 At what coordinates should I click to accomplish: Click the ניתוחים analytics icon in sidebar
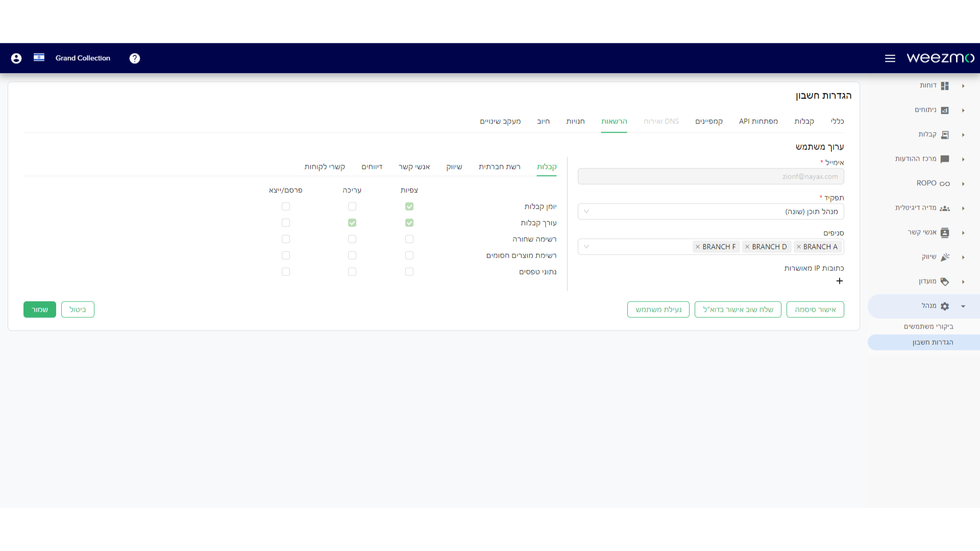pos(945,110)
